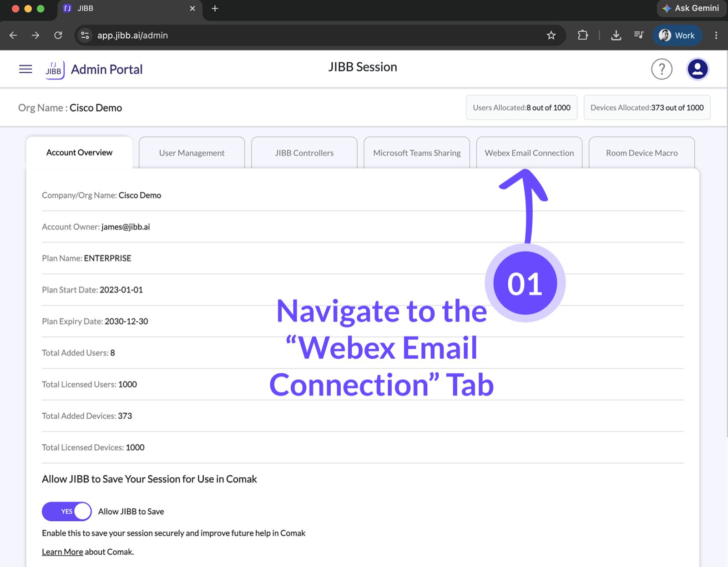Reload the current page
The width and height of the screenshot is (728, 567).
[x=58, y=35]
